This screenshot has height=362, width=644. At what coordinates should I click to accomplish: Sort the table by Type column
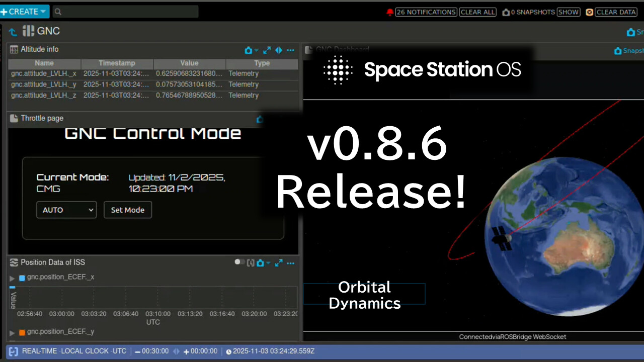pyautogui.click(x=262, y=63)
